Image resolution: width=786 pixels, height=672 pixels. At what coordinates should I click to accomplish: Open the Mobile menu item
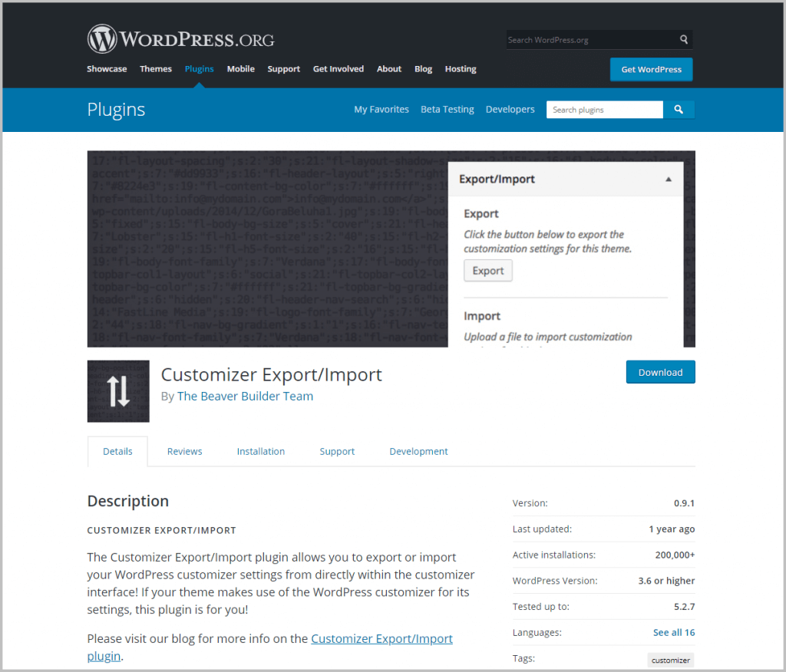click(240, 68)
